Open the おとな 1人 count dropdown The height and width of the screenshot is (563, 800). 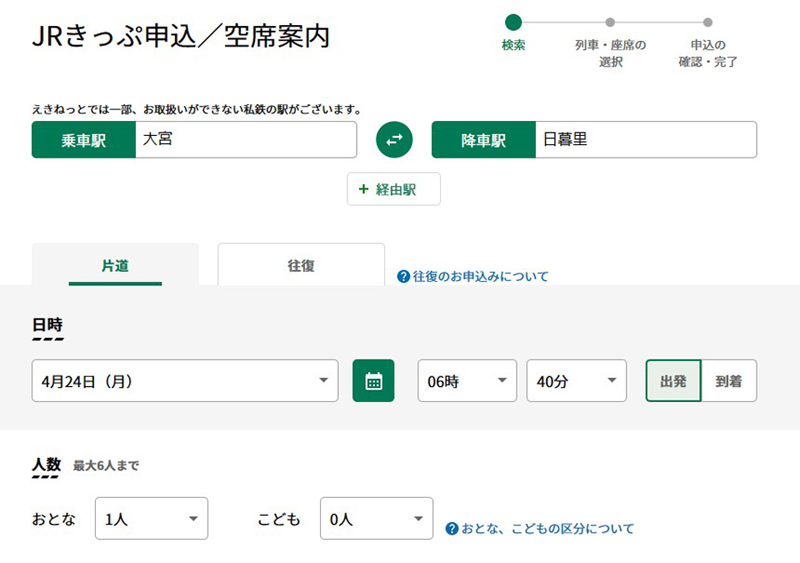(x=152, y=519)
